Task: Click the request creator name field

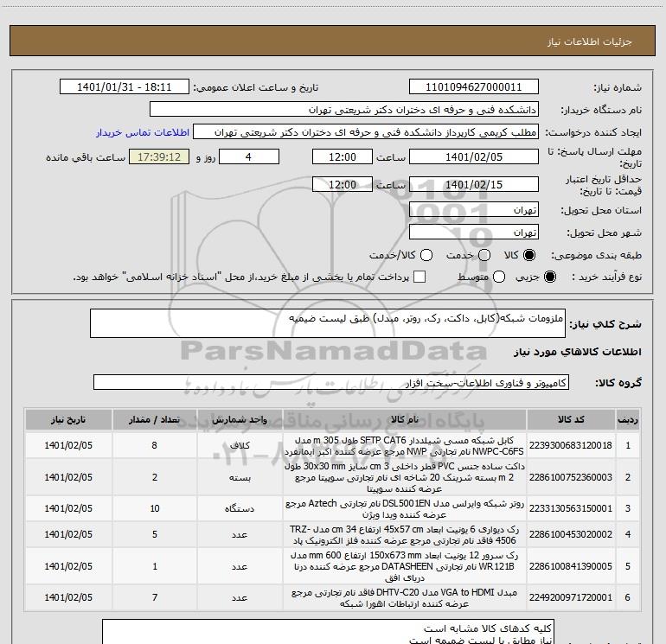Action: [x=366, y=132]
